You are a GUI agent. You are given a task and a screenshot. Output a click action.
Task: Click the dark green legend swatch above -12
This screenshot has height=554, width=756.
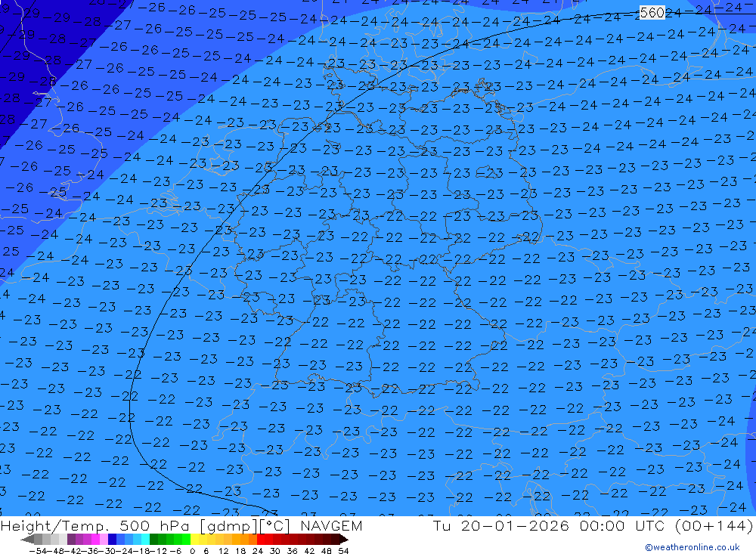click(153, 540)
